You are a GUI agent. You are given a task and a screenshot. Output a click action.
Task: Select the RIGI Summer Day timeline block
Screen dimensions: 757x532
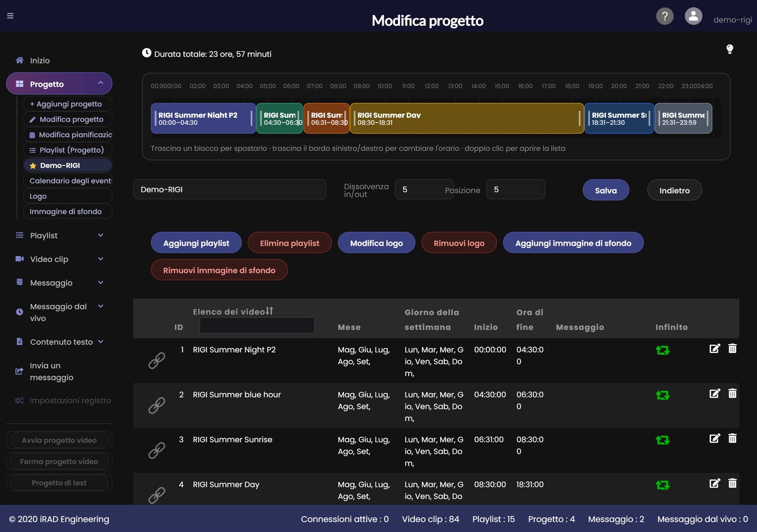pos(467,118)
